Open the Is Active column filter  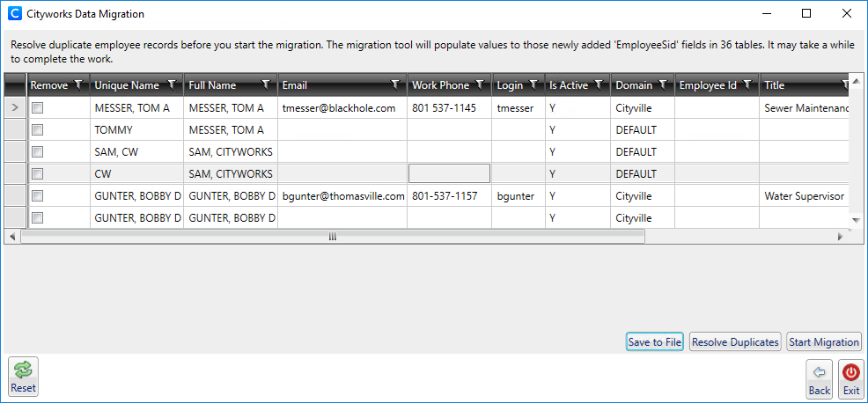(x=599, y=85)
